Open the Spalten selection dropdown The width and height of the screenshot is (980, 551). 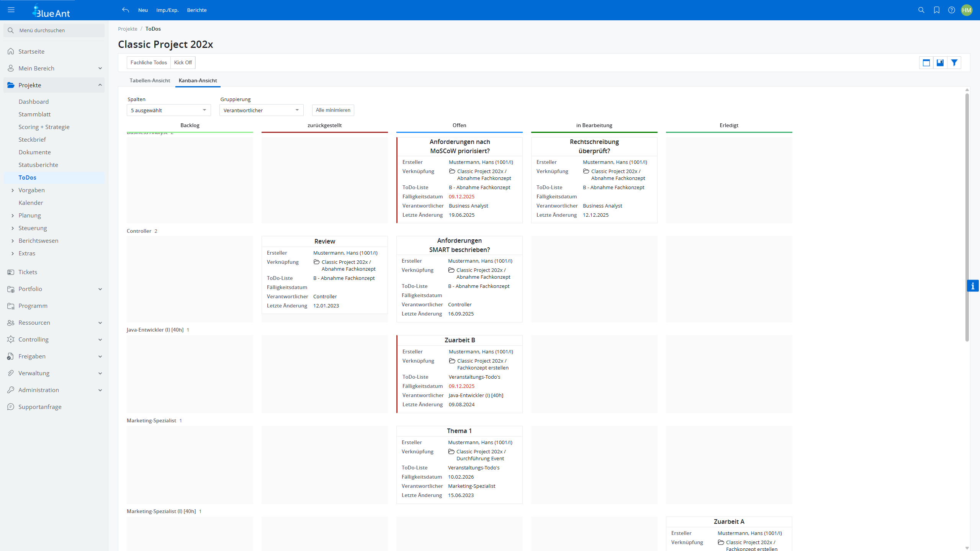click(168, 110)
